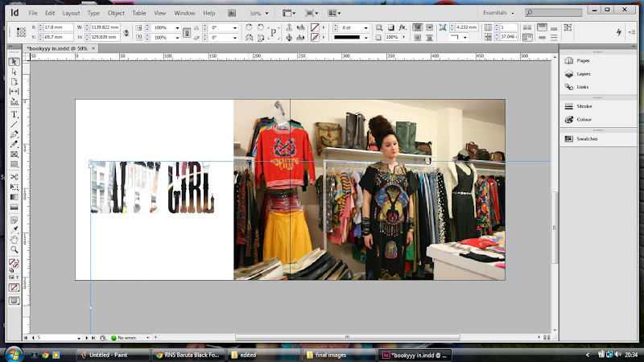This screenshot has height=362, width=644.
Task: Select the Gap tool
Action: pos(14,91)
